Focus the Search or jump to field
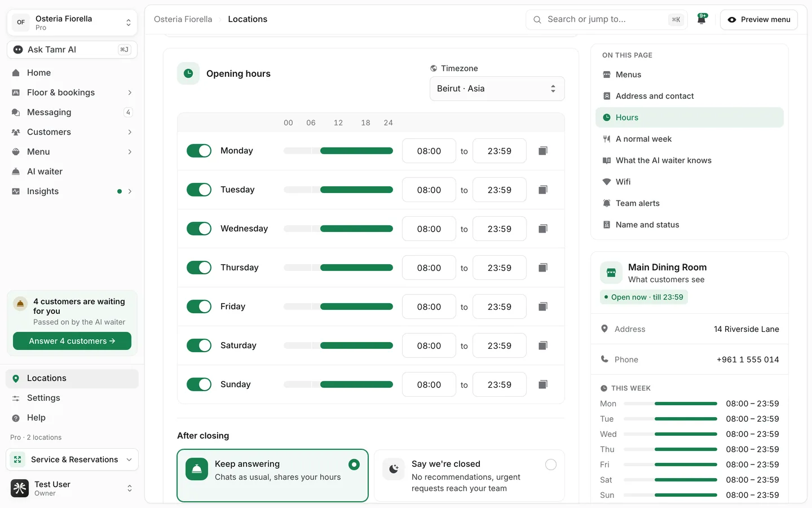Screen dimensions: 812x508 [607, 19]
